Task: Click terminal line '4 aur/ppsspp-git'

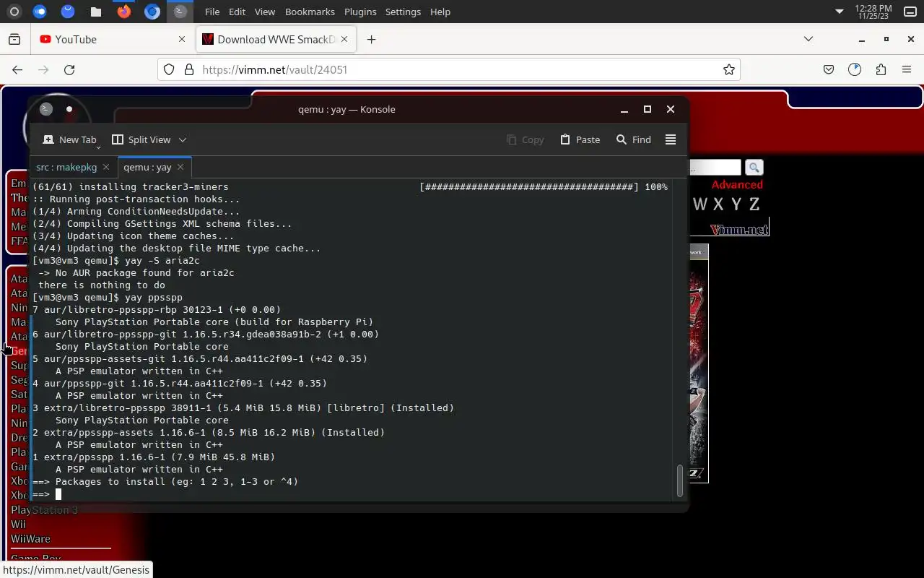Action: point(180,383)
